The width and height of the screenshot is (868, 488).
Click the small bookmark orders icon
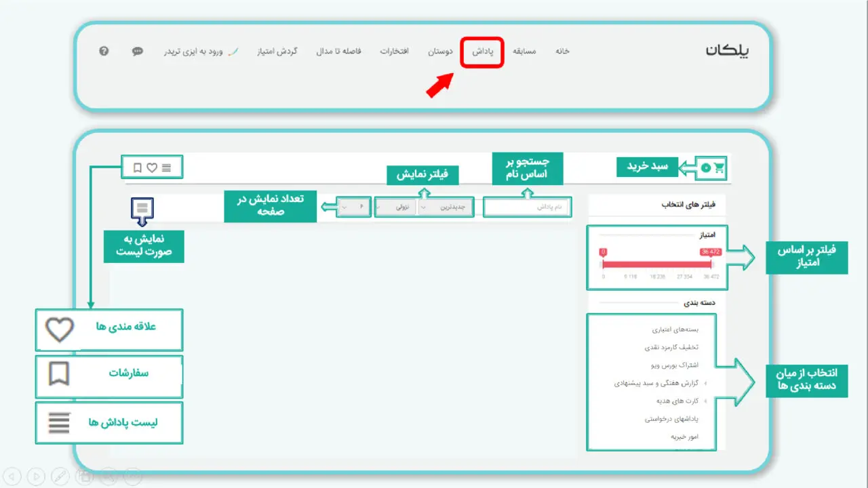pos(138,167)
